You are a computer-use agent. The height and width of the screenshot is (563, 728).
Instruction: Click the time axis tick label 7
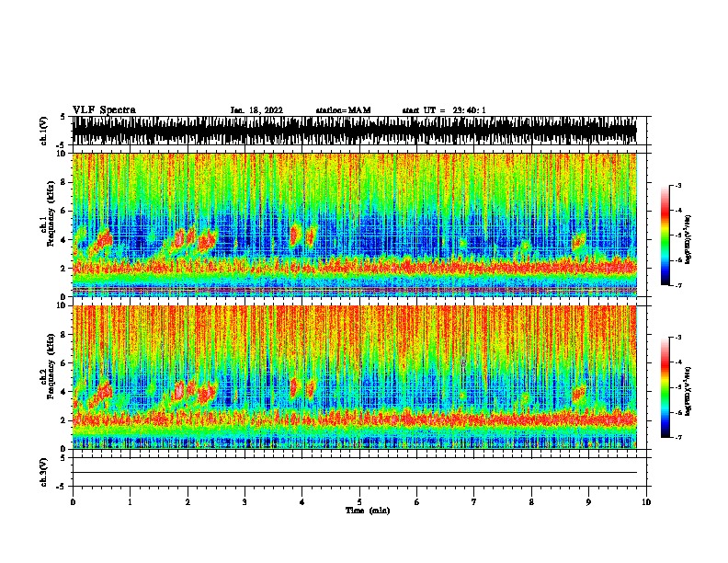coord(474,502)
